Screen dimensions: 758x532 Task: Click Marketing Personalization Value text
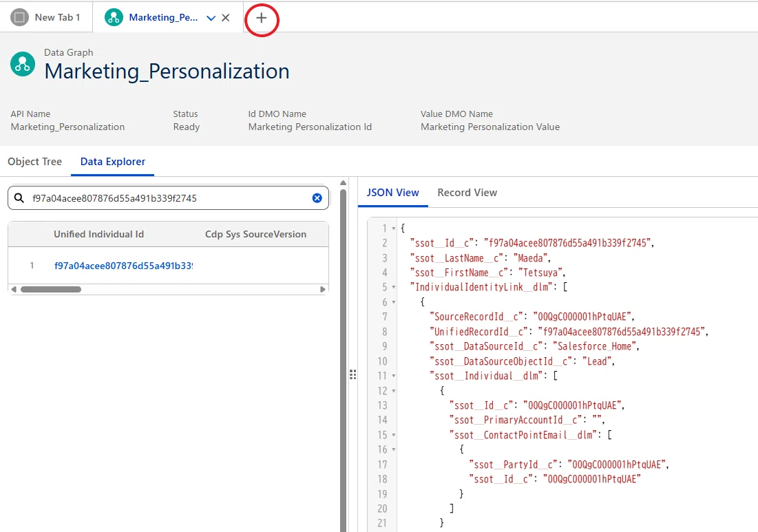[x=490, y=127]
